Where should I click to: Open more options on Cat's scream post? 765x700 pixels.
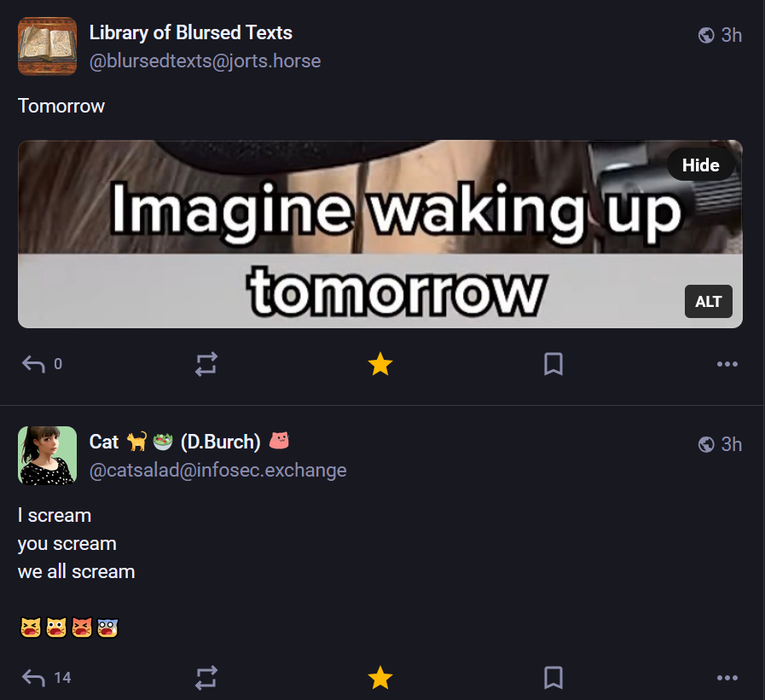727,678
